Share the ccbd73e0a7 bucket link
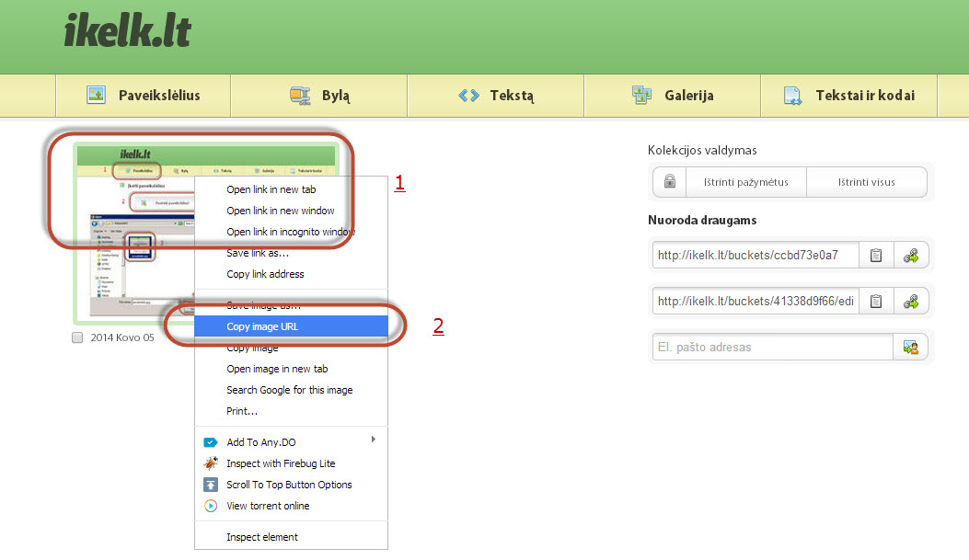 click(x=911, y=255)
